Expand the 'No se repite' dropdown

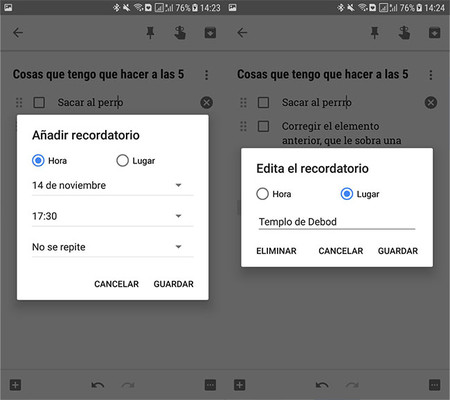(x=113, y=247)
